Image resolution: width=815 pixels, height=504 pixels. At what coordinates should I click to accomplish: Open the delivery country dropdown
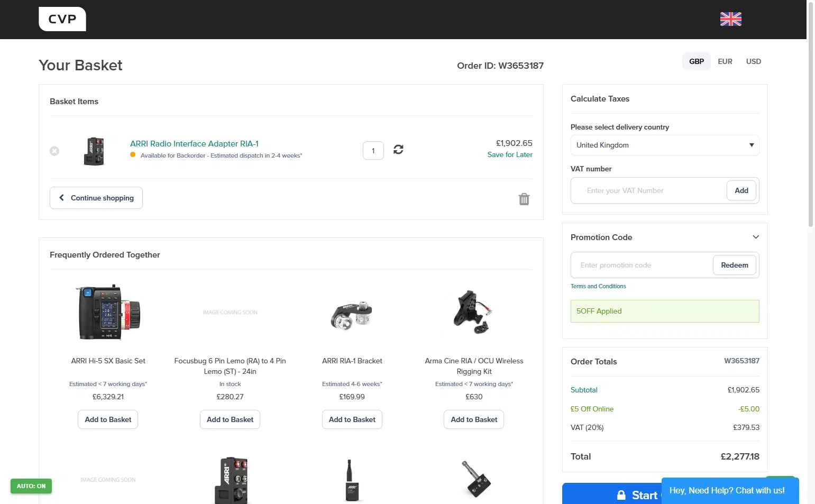point(665,145)
